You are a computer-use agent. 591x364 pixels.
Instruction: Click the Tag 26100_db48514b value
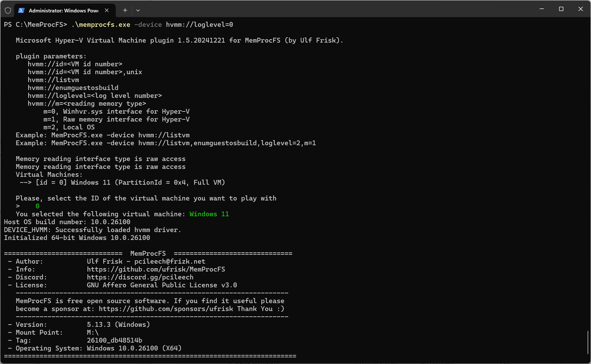point(114,340)
